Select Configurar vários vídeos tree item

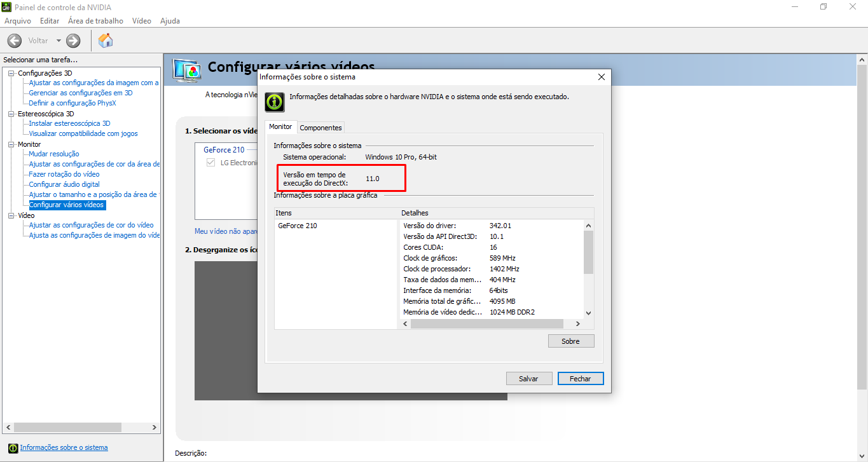[67, 205]
